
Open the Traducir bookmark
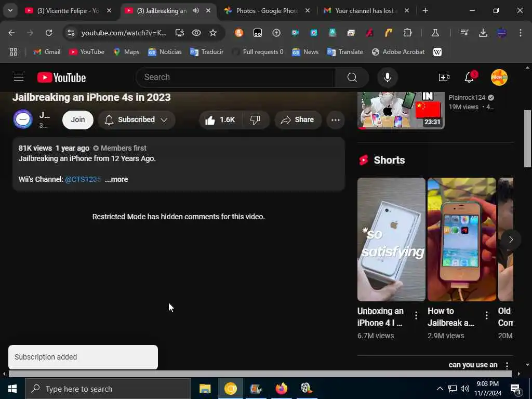tap(207, 52)
